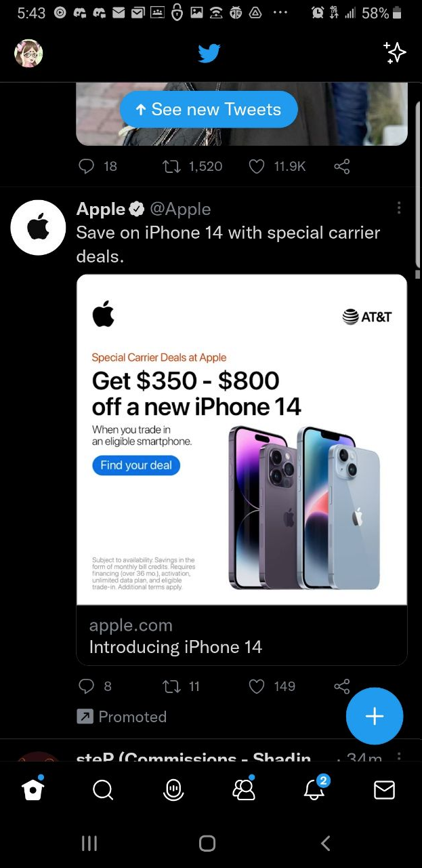Open more options for Apple tweet
Screen dimensions: 422x868
(399, 208)
